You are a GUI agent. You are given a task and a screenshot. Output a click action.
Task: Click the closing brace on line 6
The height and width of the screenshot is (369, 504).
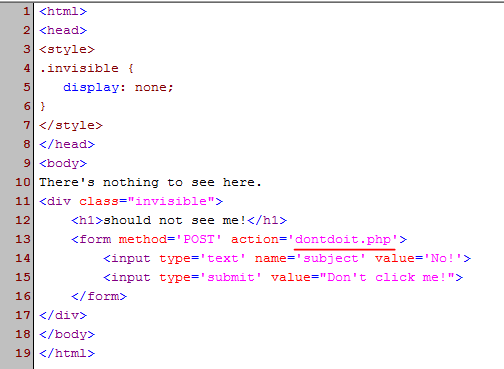pyautogui.click(x=43, y=106)
